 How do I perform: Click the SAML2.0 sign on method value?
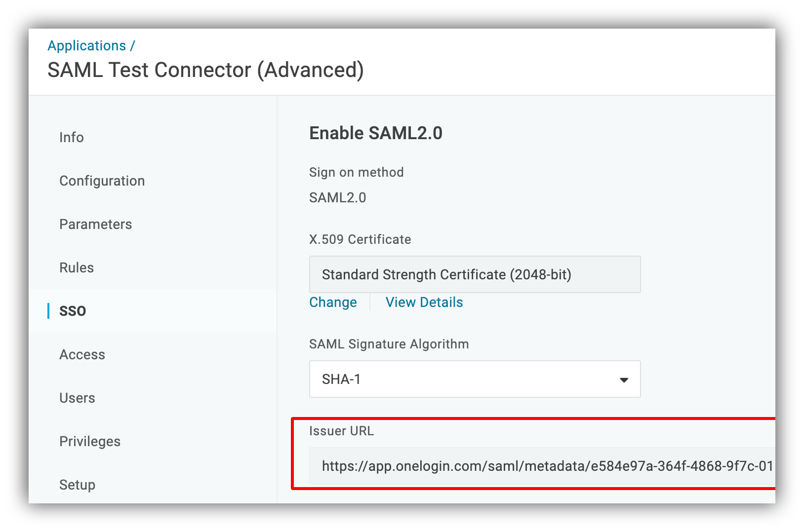[338, 198]
